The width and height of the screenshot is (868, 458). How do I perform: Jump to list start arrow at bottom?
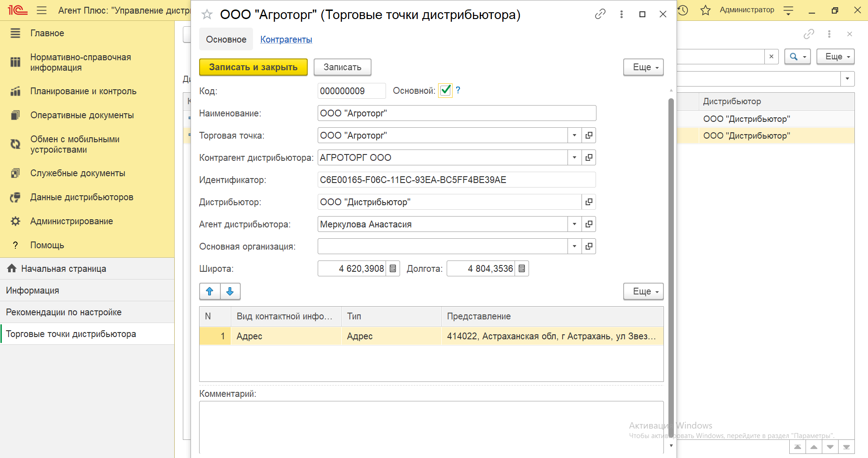(x=797, y=447)
